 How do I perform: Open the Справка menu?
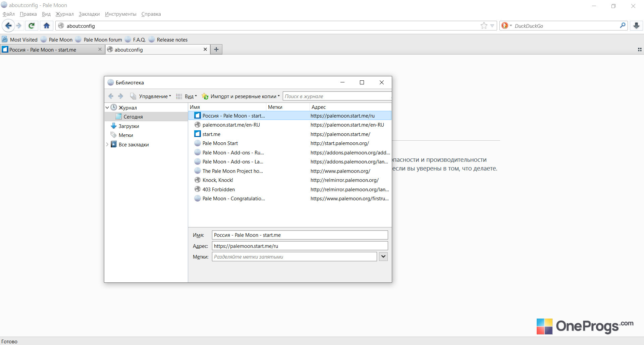[151, 14]
